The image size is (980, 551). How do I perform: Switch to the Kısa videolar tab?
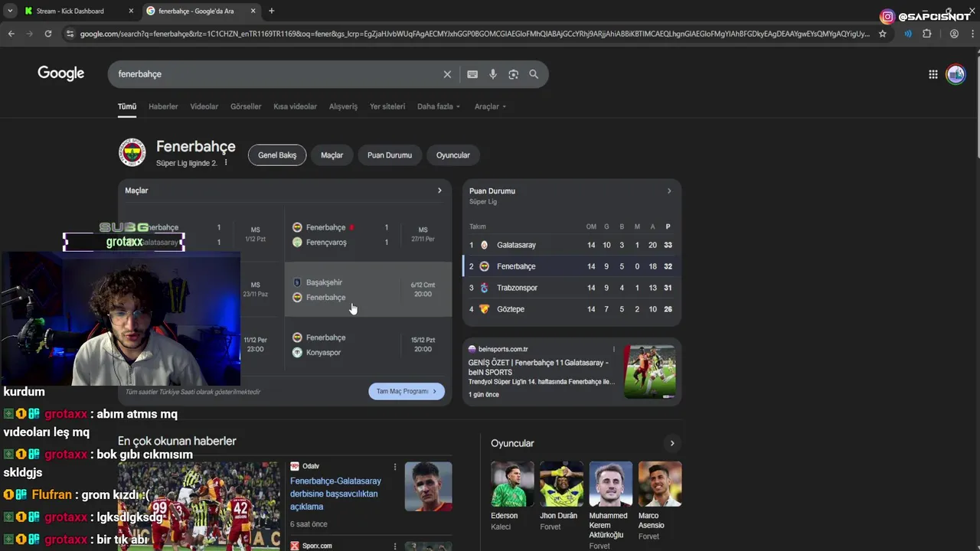[x=295, y=106]
